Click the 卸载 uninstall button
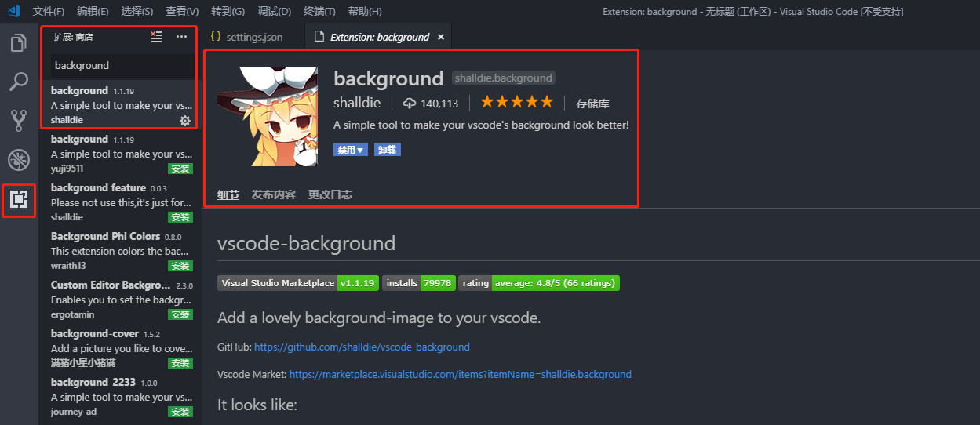 pos(388,149)
